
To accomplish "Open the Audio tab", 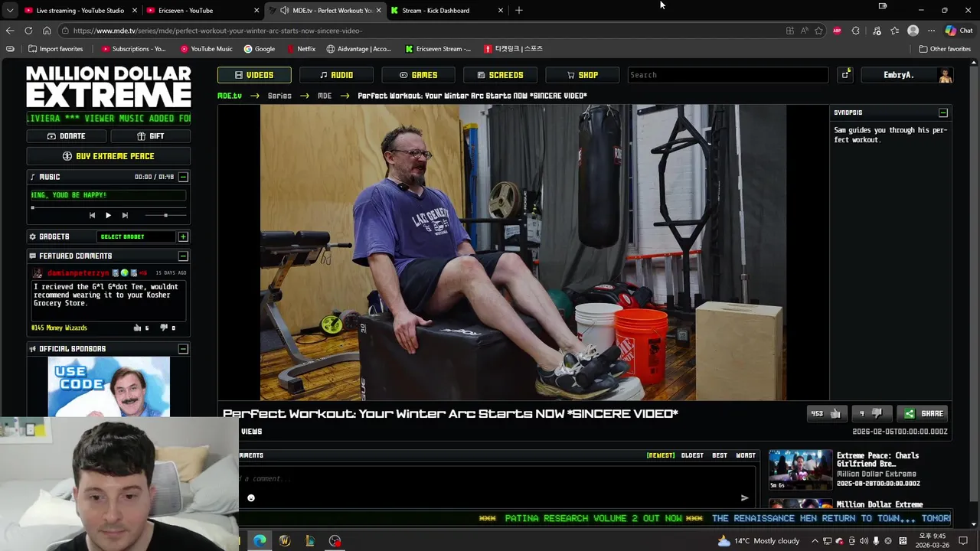I will 336,75.
